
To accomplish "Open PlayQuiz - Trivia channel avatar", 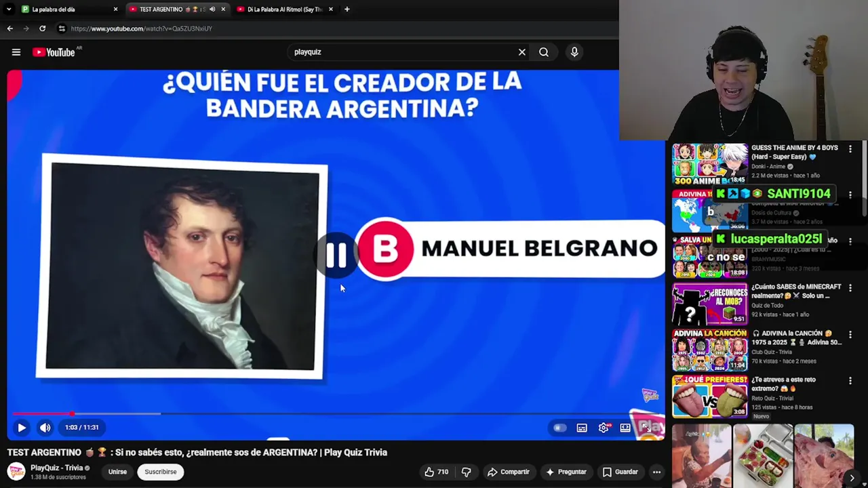I will click(16, 471).
